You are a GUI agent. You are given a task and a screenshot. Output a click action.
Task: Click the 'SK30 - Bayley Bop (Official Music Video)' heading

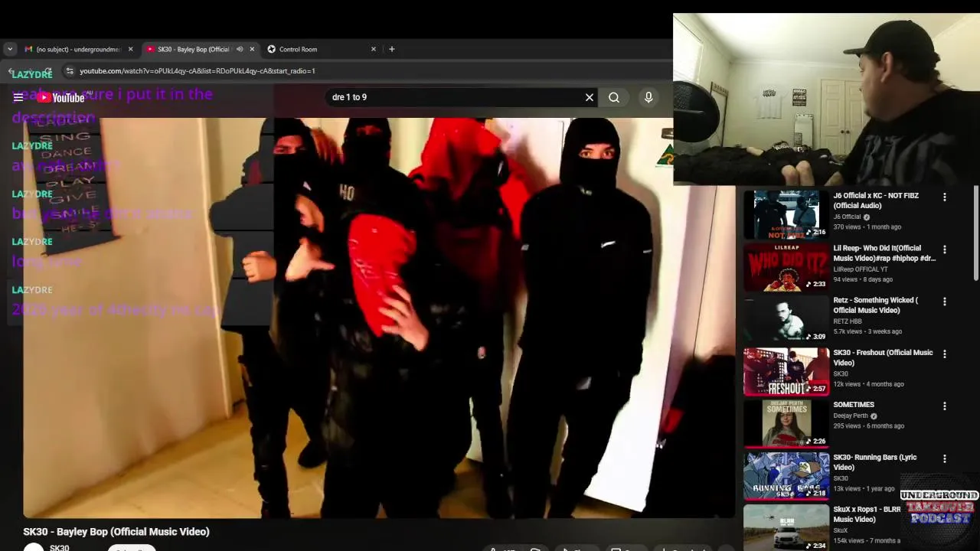point(116,531)
